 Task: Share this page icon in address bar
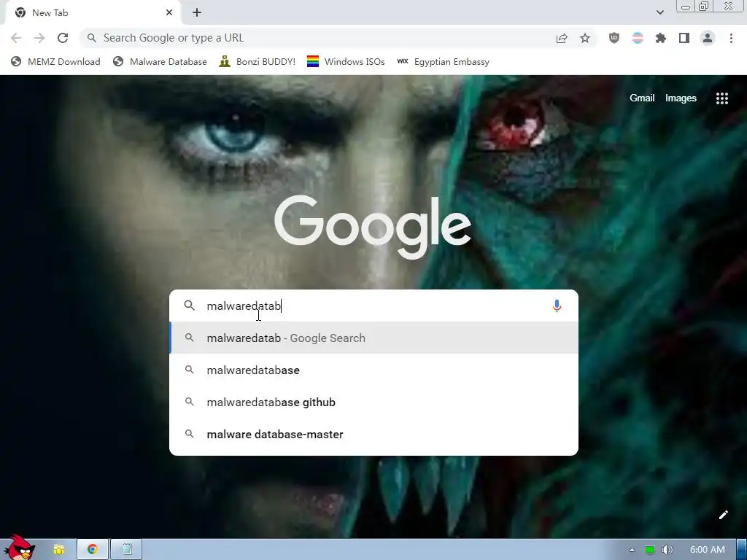point(562,38)
